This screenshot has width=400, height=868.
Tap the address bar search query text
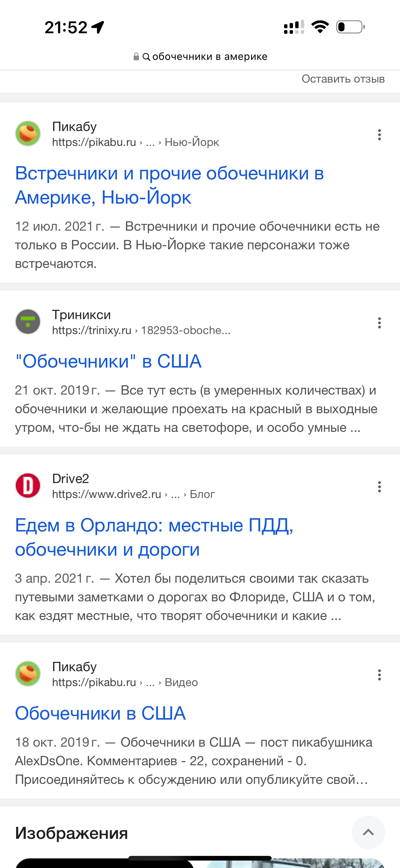[x=209, y=57]
